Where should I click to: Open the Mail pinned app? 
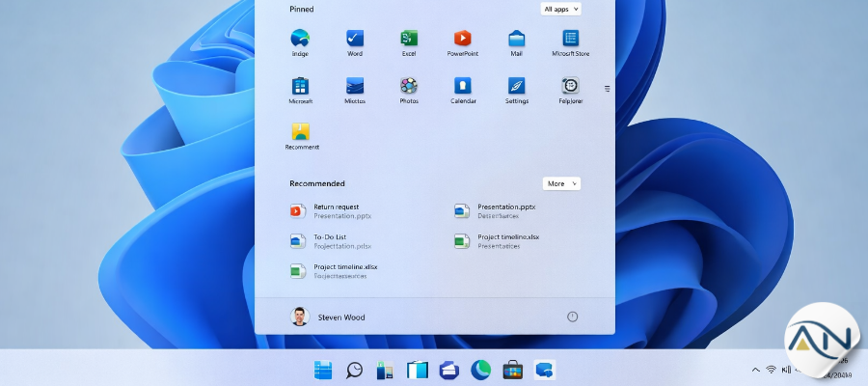point(517,42)
